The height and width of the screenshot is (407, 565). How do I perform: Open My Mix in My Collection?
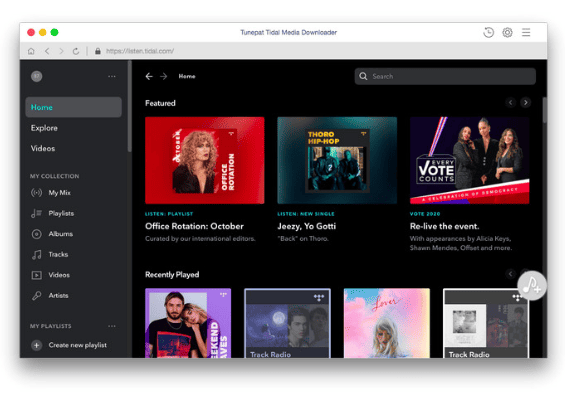coord(59,193)
